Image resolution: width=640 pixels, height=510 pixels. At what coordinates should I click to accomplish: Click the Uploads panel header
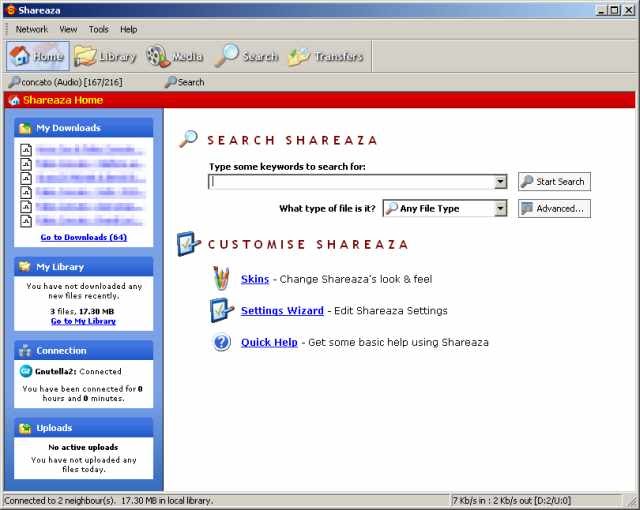[x=84, y=428]
